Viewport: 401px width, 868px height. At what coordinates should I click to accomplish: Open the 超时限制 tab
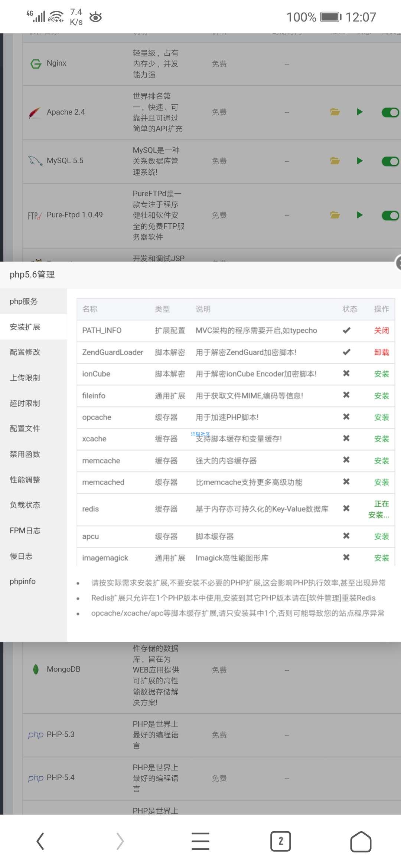(33, 403)
